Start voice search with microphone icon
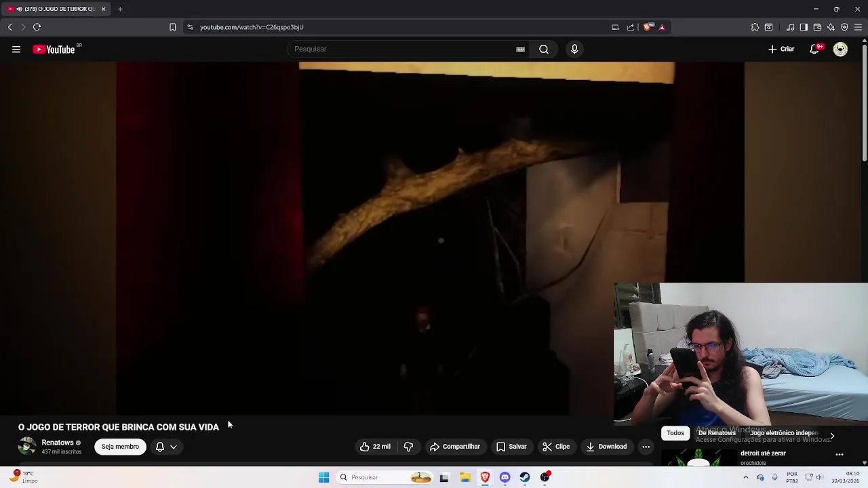 click(x=574, y=49)
